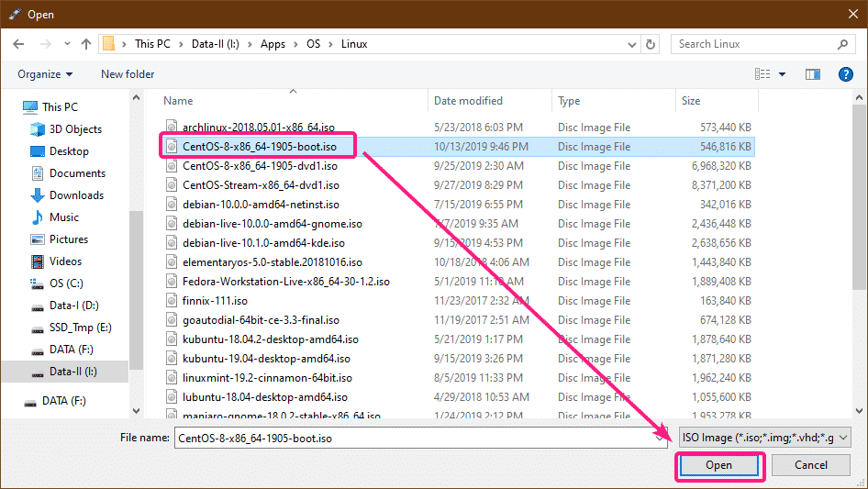Toggle the preview pane icon
Screen dimensions: 868x489
coord(812,74)
